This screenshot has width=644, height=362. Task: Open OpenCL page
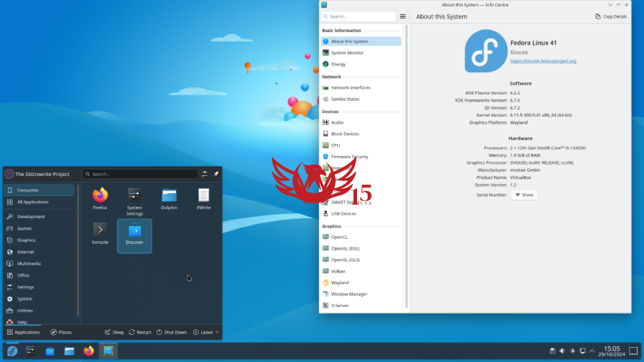click(x=361, y=237)
